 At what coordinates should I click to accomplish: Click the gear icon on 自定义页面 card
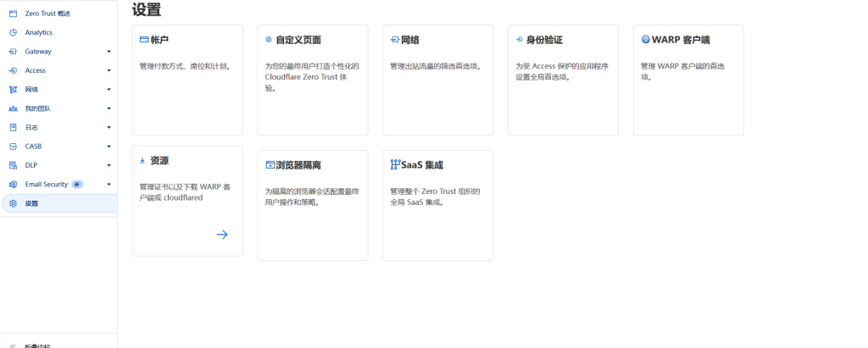click(269, 40)
